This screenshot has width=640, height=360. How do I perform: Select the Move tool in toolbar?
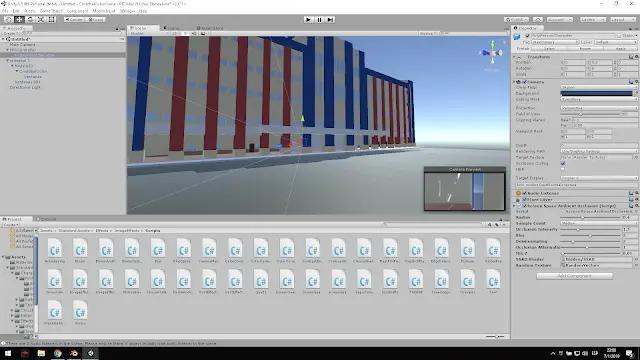(x=19, y=20)
